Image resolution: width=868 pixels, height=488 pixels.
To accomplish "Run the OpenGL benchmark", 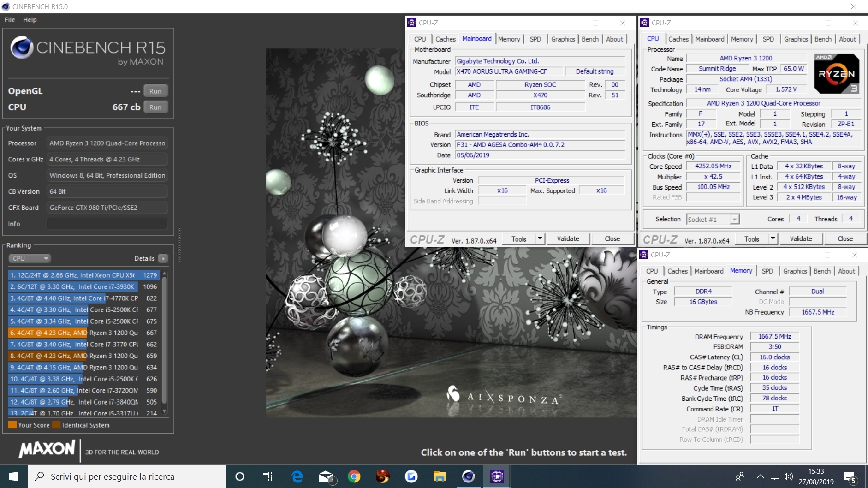I will 155,91.
